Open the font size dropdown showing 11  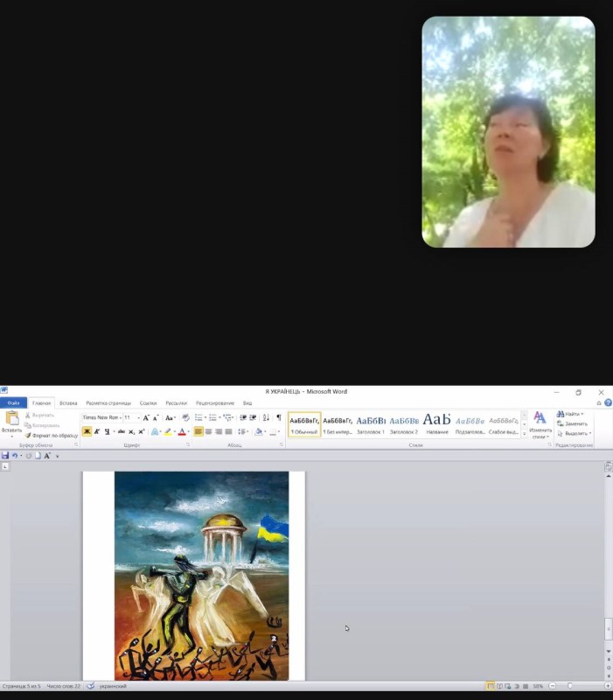138,418
